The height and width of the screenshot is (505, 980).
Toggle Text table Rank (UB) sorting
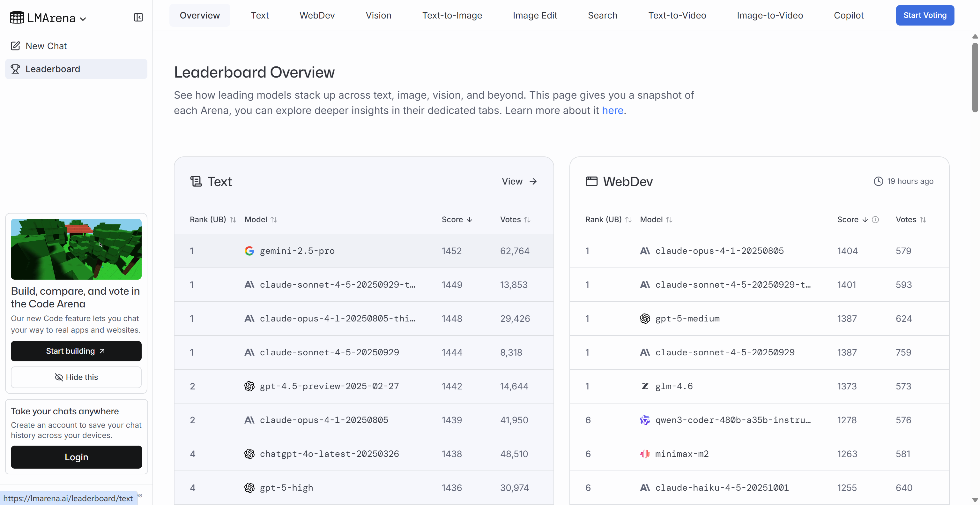[x=233, y=220]
